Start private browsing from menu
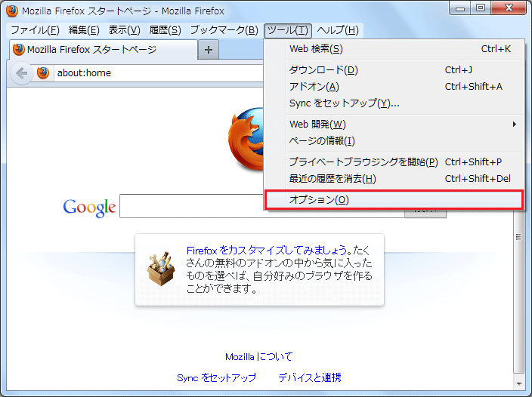Viewport: 532px width, 397px height. [x=363, y=162]
